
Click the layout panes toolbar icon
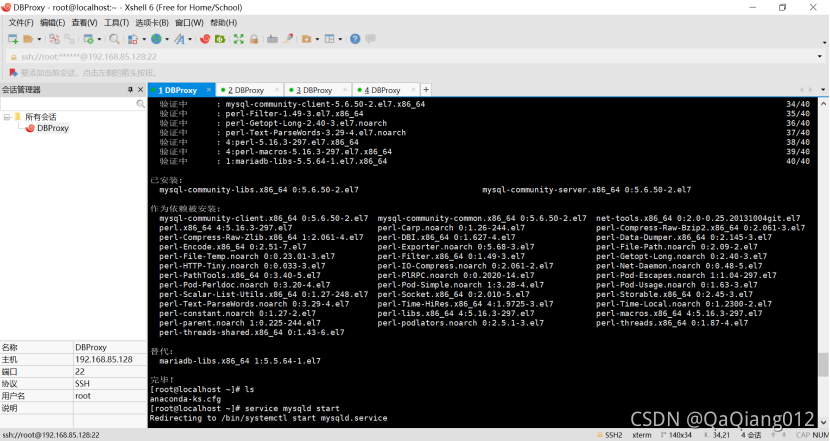click(x=329, y=39)
